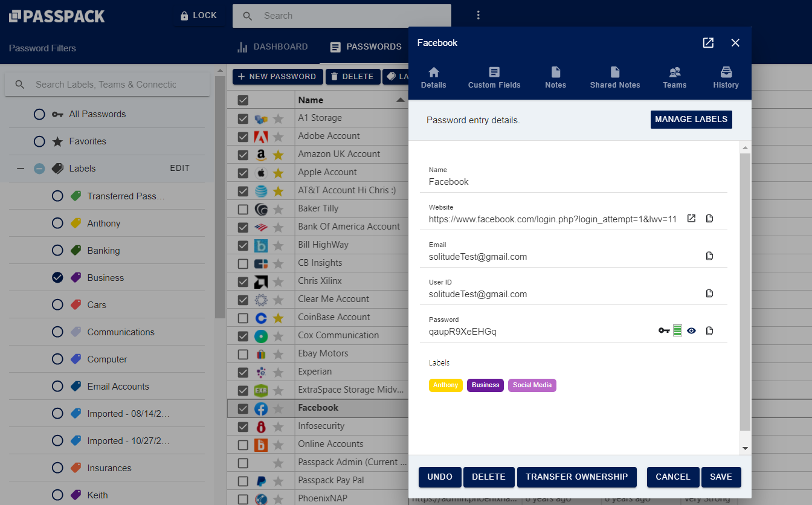Screen dimensions: 812x505
Task: Copy the Facebook password to clipboard
Action: (710, 330)
